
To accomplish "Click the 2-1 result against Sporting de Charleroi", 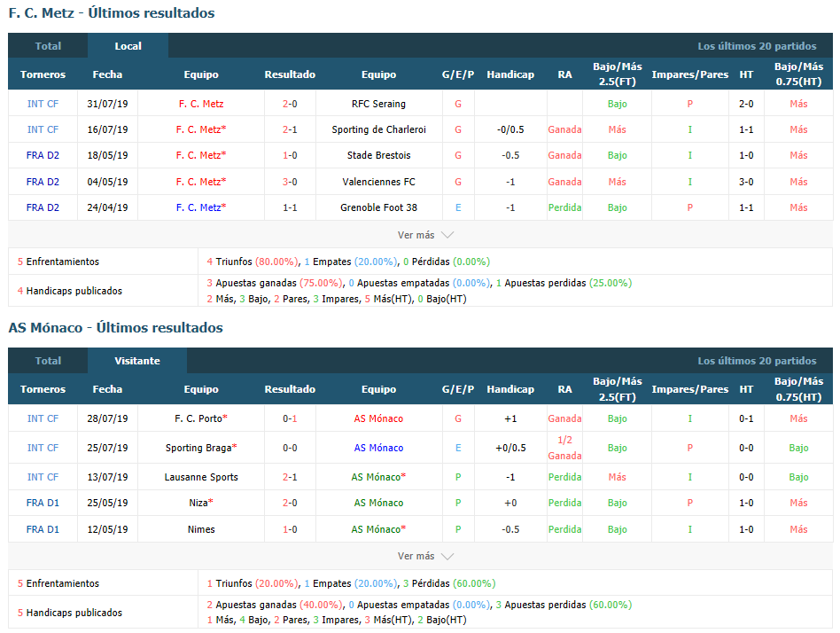I will [x=290, y=129].
